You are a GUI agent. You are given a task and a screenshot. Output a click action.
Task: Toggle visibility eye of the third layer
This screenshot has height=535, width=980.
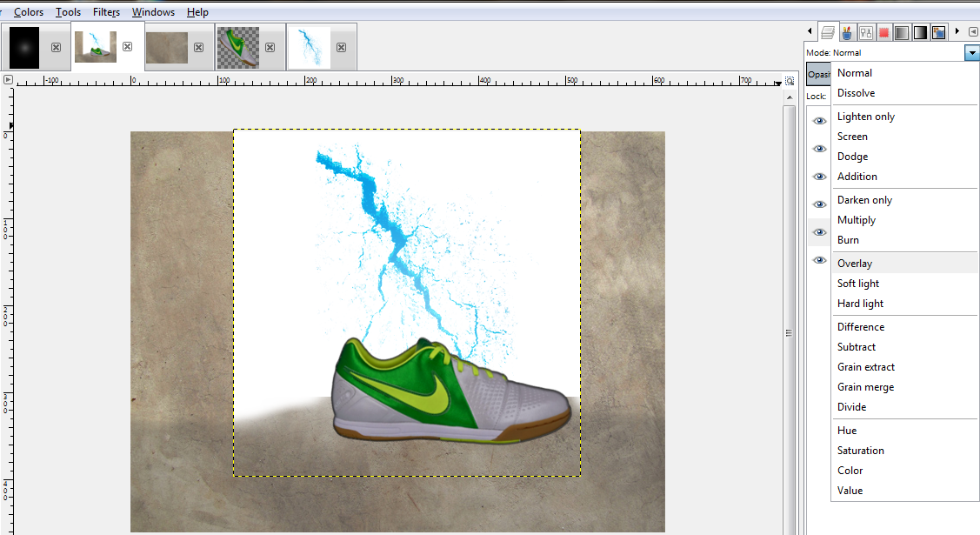coord(819,177)
